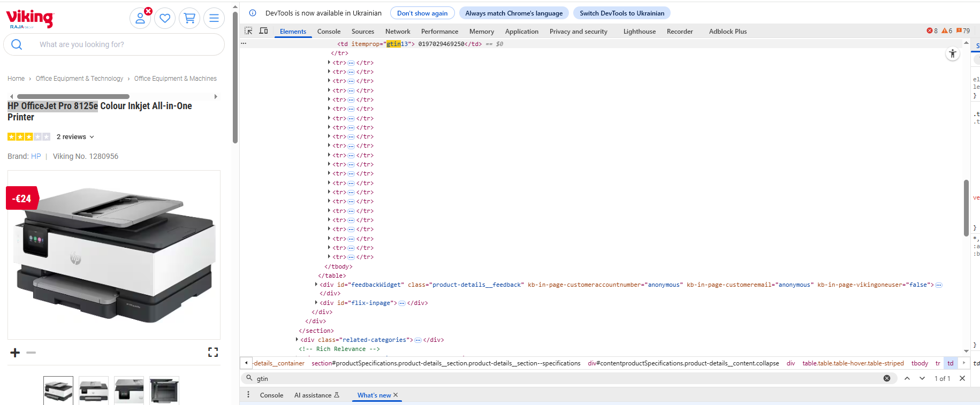The image size is (980, 405).
Task: Click the table.table-hover breadcrumb item
Action: tap(853, 363)
